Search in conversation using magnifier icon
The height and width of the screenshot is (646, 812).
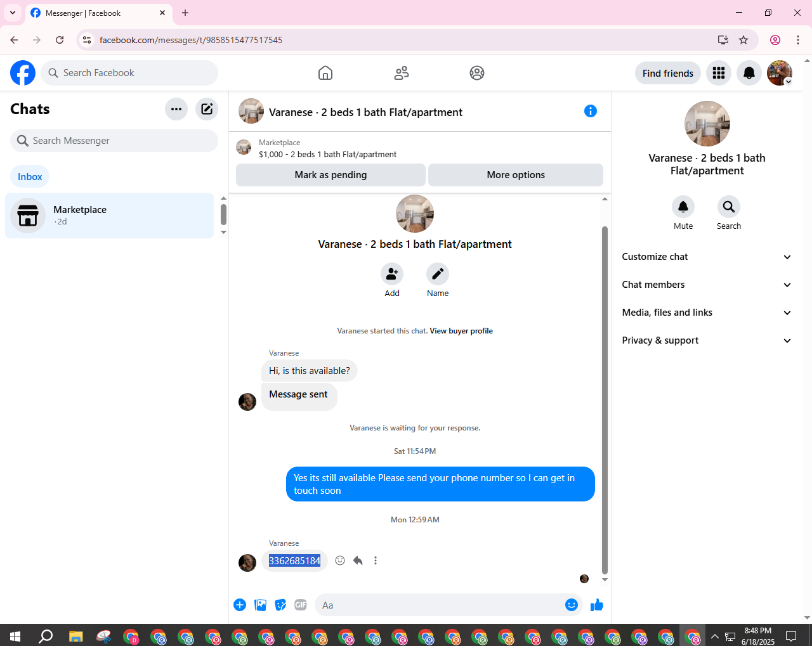click(729, 207)
